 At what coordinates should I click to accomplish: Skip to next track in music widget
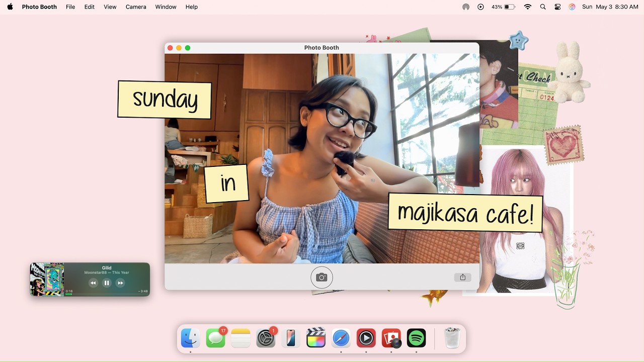point(120,283)
